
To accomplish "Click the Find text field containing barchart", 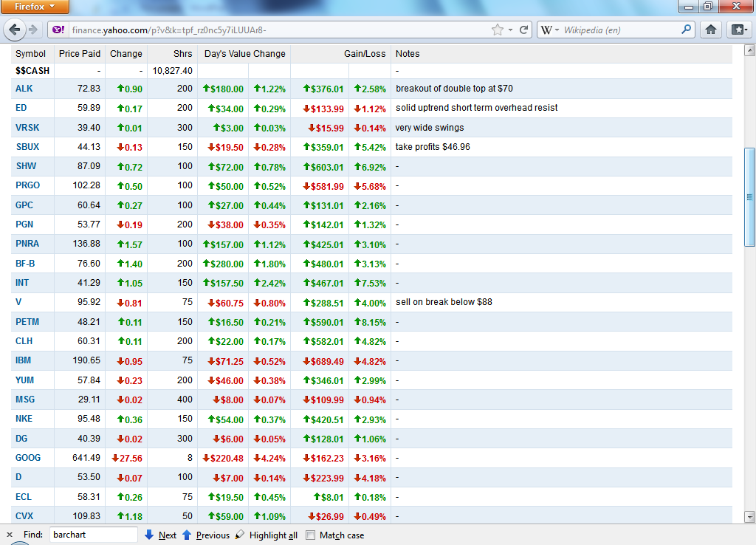I will (94, 535).
